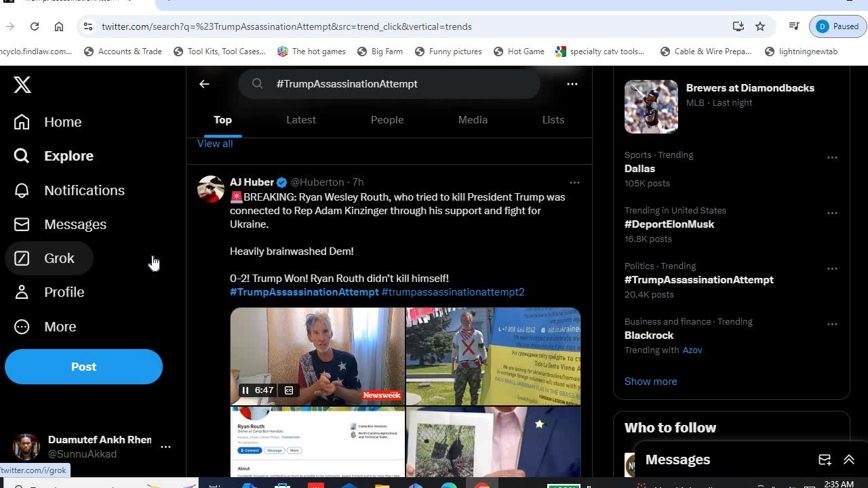Image resolution: width=868 pixels, height=488 pixels.
Task: Compose new message in Messages drawer
Action: [825, 460]
